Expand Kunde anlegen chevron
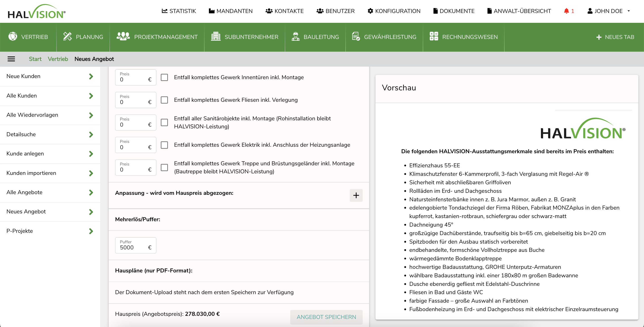Screen dimensions: 644x327 [91, 154]
